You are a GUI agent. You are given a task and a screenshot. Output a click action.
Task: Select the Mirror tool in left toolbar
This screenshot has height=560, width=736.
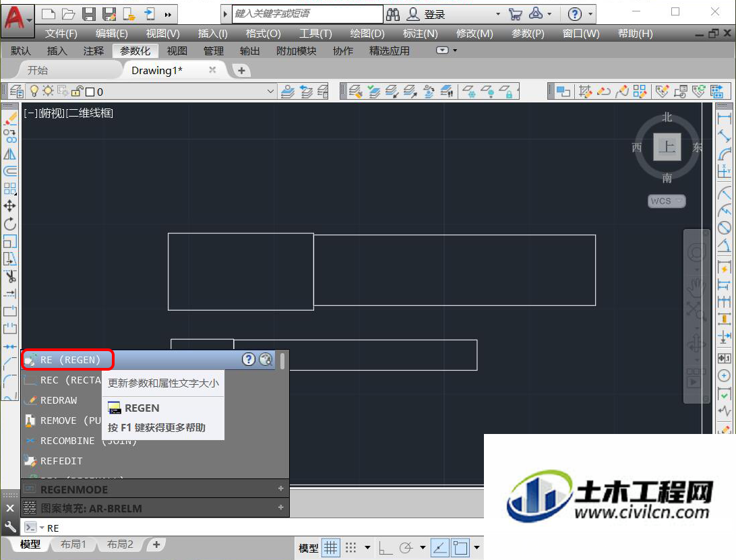(x=10, y=154)
